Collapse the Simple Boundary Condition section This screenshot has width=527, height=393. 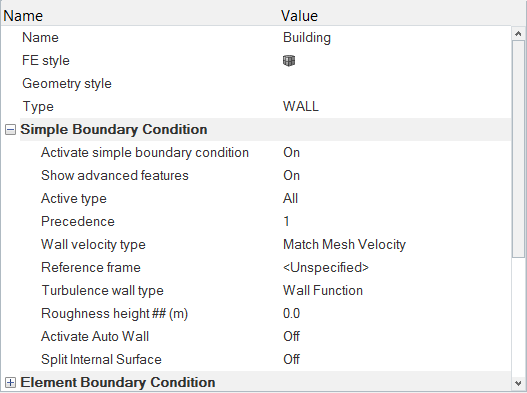point(10,130)
